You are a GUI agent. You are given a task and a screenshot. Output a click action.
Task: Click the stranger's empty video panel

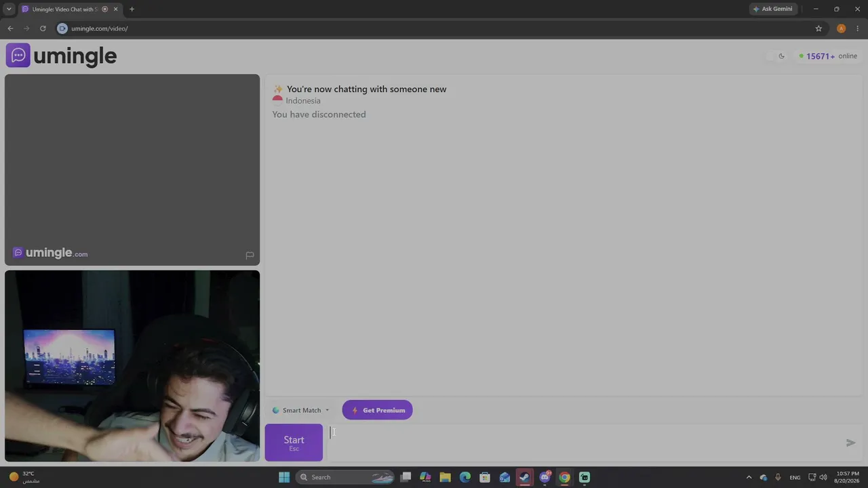[132, 169]
